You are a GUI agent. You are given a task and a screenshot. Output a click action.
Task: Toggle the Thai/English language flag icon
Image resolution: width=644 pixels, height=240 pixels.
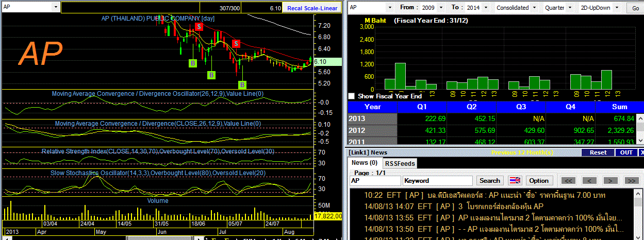click(x=515, y=181)
